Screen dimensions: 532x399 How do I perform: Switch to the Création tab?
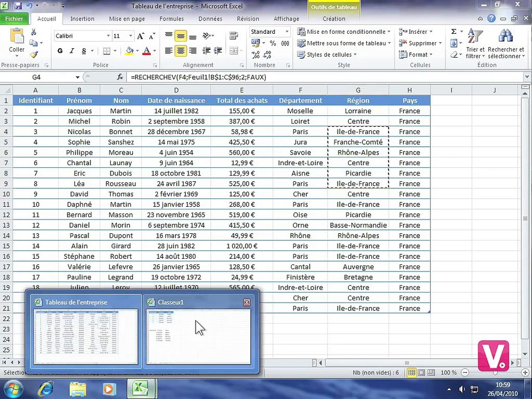click(x=334, y=19)
